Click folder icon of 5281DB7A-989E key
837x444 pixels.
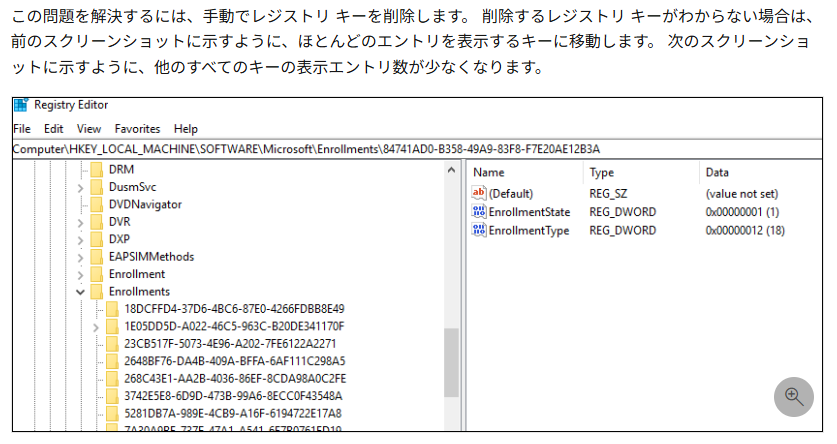point(112,414)
